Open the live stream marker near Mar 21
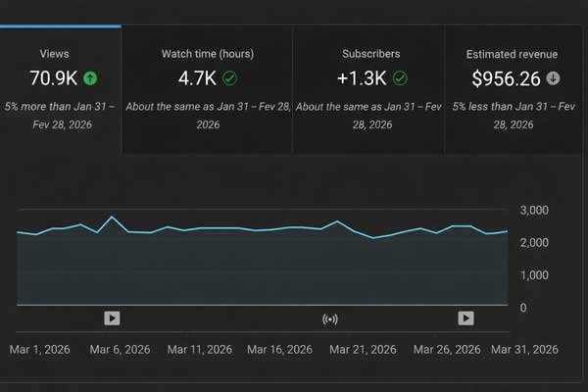 [330, 318]
